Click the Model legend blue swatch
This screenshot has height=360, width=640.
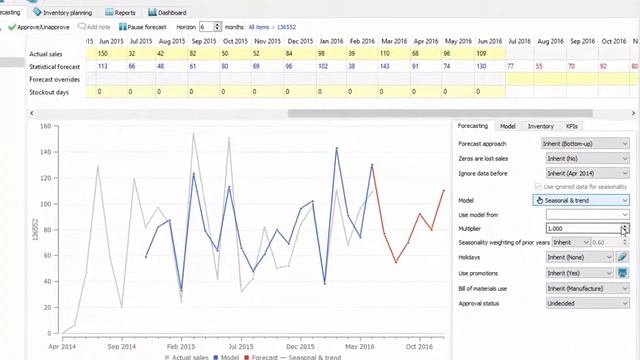point(216,358)
